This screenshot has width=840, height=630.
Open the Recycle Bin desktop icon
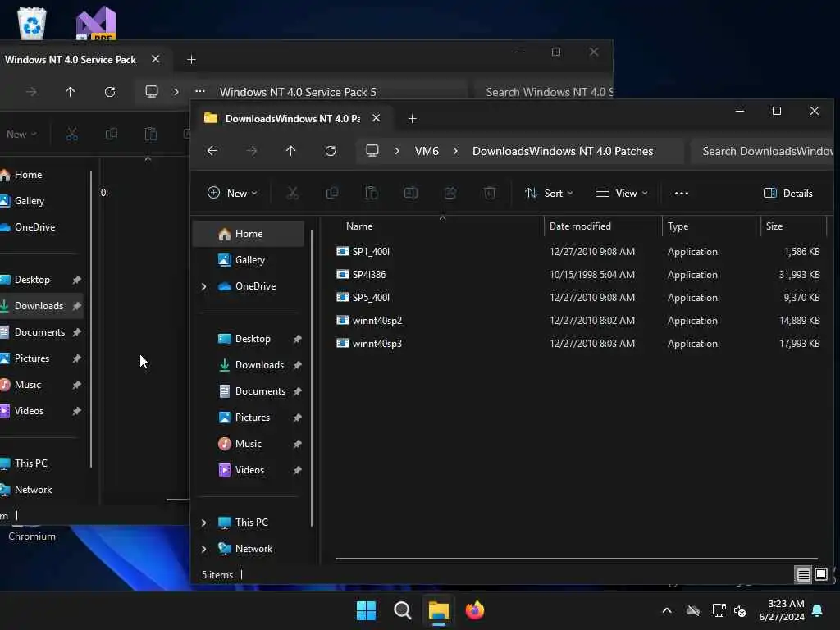32,23
